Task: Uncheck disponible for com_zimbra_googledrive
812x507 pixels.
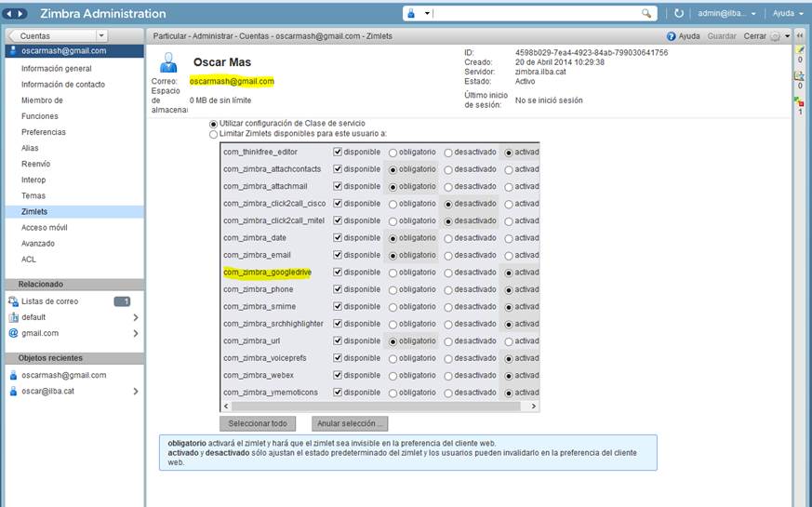Action: (x=338, y=272)
